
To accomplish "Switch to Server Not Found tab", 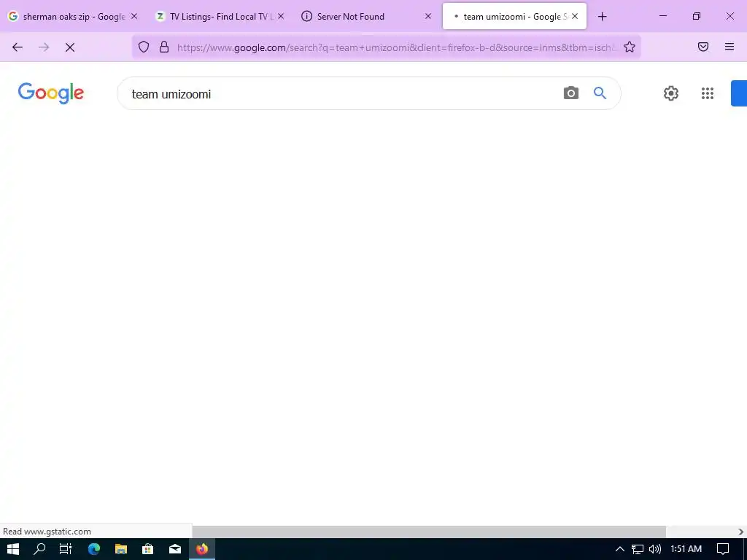I will 366,17.
